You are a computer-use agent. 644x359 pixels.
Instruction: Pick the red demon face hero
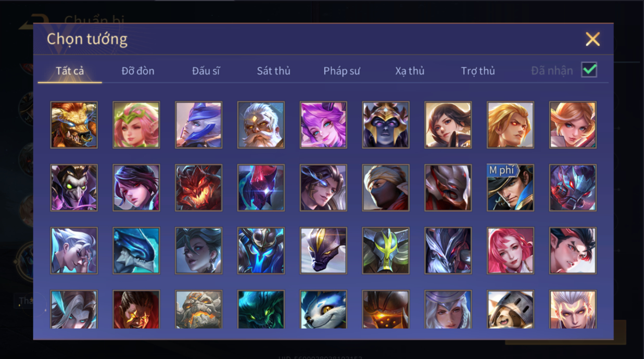(198, 188)
